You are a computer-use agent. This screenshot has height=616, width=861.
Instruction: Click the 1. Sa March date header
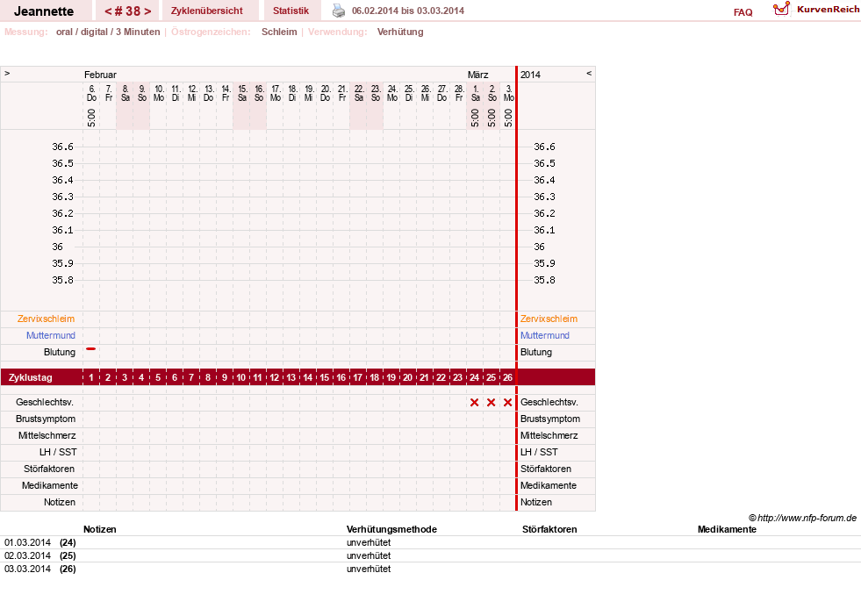pyautogui.click(x=476, y=93)
